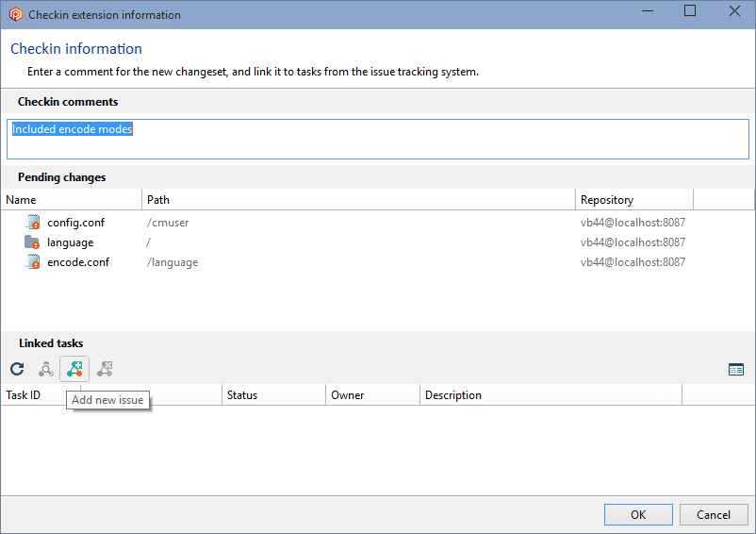756x534 pixels.
Task: Click the Add new issue icon
Action: [74, 369]
